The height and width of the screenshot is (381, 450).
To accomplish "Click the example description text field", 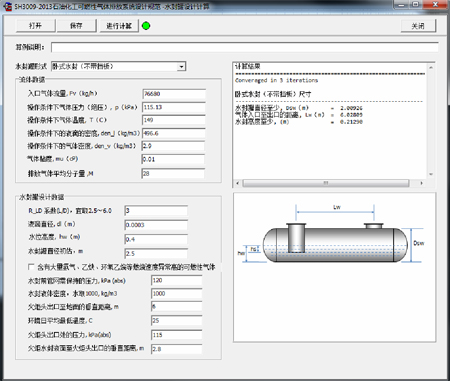I will (245, 47).
